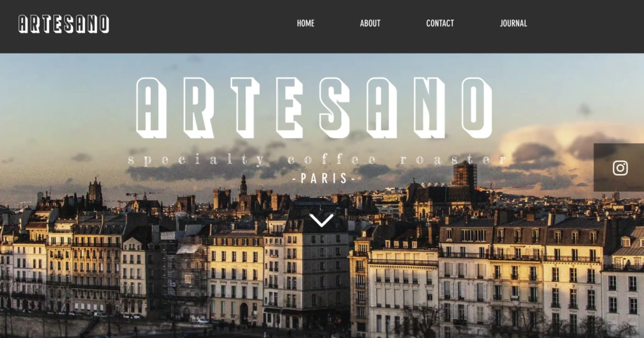Click the PARIS subtitle text

coord(324,178)
